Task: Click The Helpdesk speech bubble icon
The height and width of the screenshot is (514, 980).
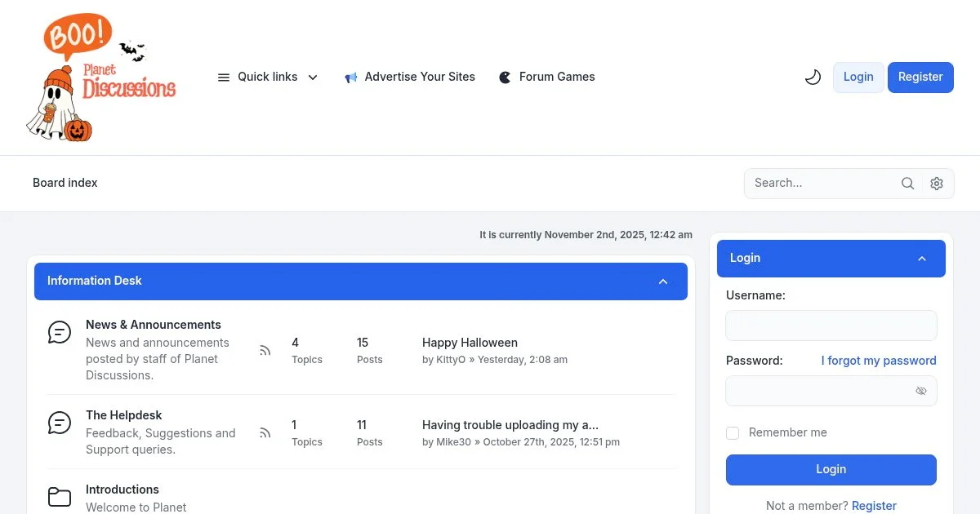Action: coord(60,423)
